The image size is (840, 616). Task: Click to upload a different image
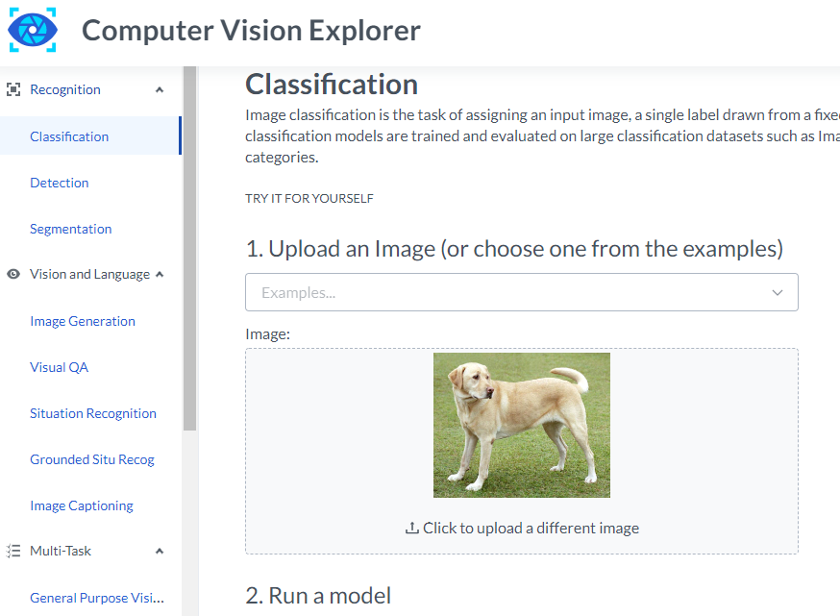tap(522, 529)
